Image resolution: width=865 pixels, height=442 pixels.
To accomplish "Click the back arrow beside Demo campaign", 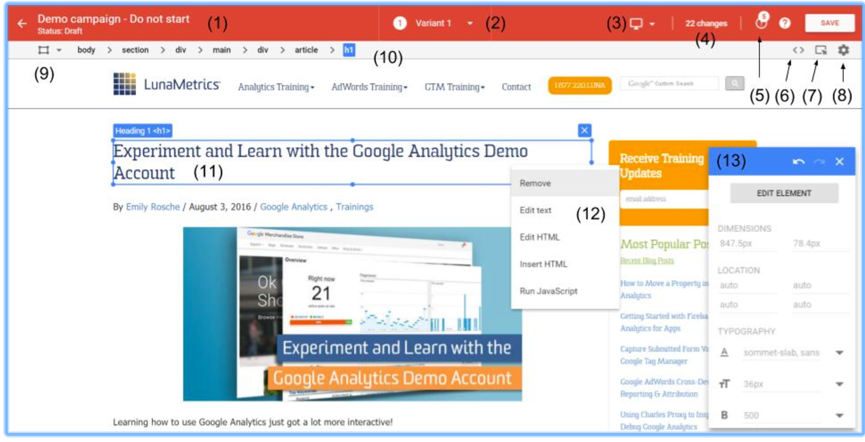I will 21,23.
